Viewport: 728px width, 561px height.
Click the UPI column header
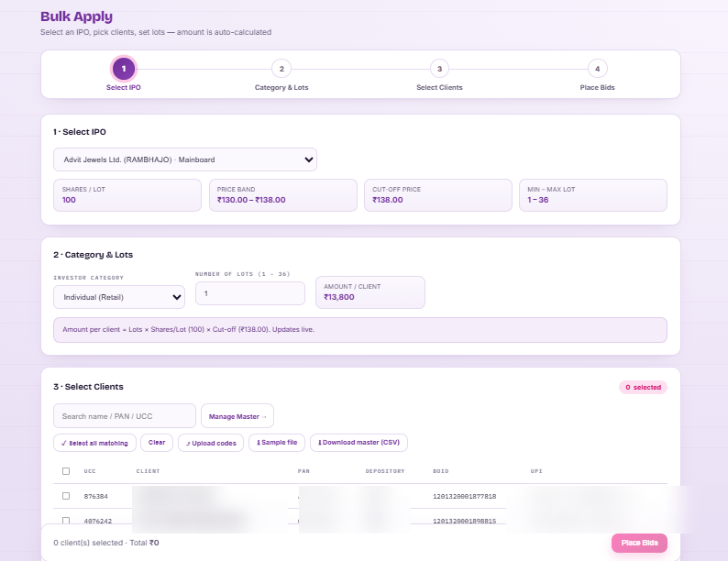pyautogui.click(x=536, y=471)
